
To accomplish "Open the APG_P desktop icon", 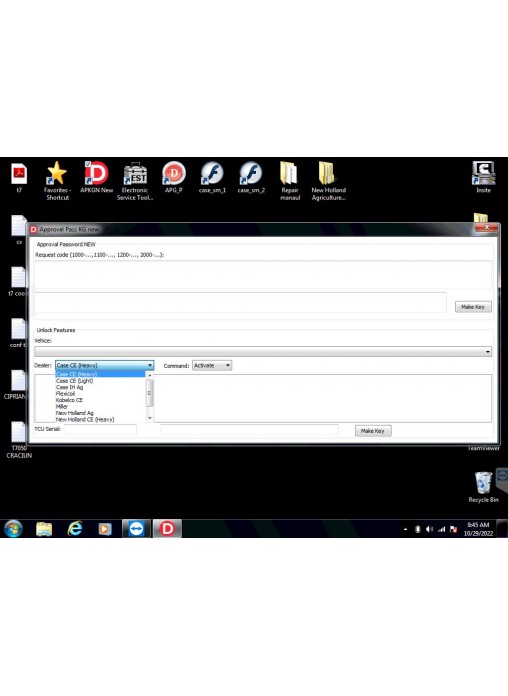I will pos(174,178).
